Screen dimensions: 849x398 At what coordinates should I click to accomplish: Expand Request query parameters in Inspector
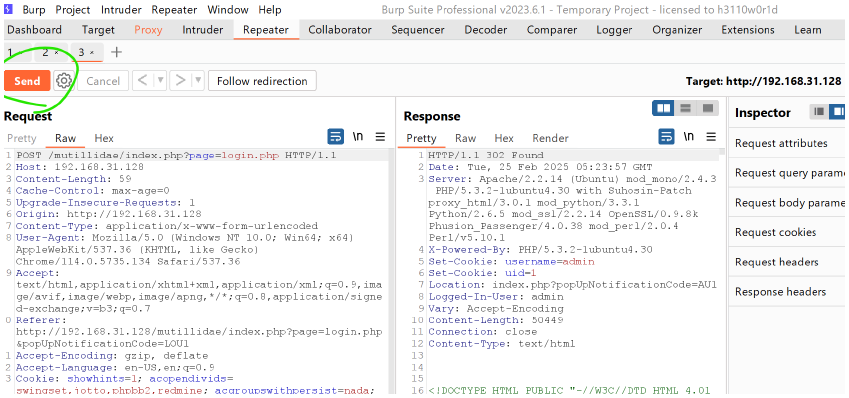(x=788, y=173)
